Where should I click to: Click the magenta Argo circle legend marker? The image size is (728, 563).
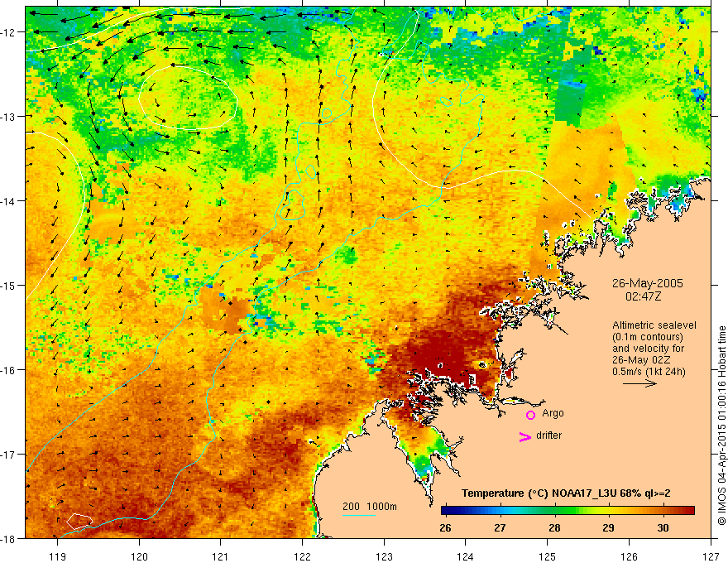(530, 415)
